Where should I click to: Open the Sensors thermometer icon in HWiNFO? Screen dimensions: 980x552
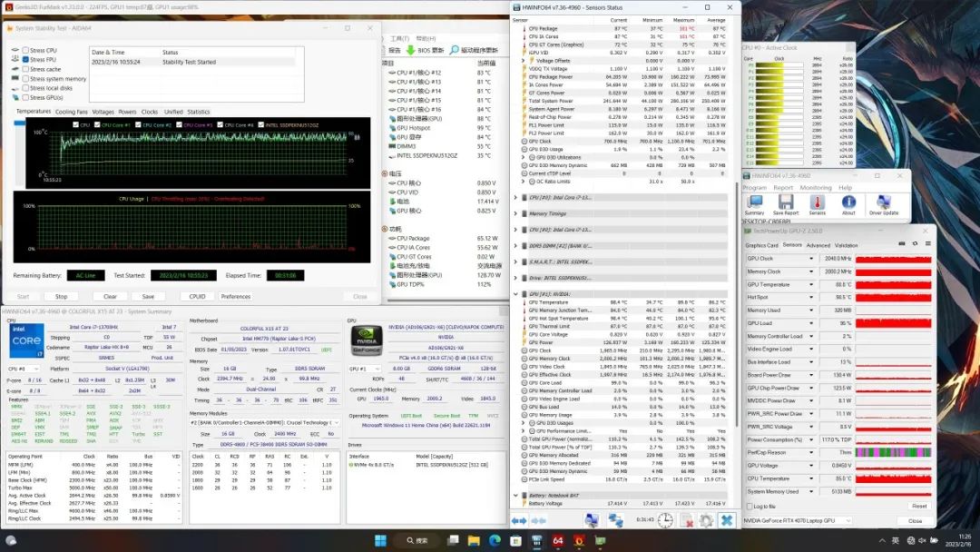tap(818, 202)
